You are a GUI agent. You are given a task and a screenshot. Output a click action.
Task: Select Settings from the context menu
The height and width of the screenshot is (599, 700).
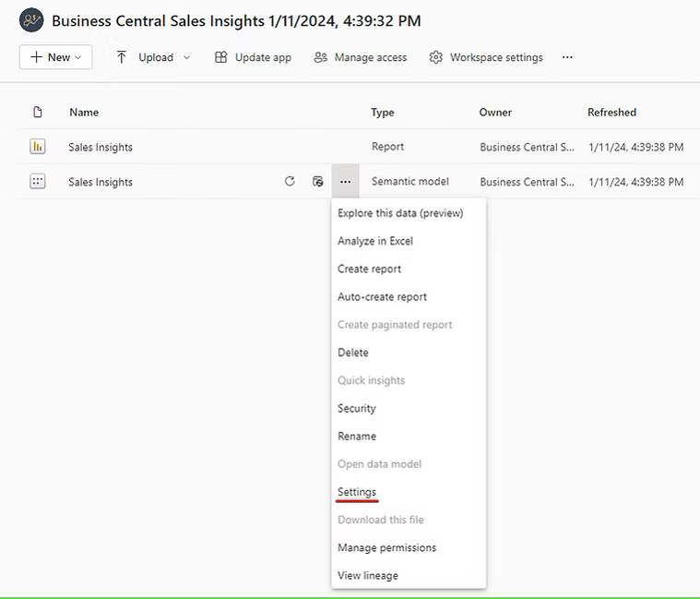coord(357,492)
